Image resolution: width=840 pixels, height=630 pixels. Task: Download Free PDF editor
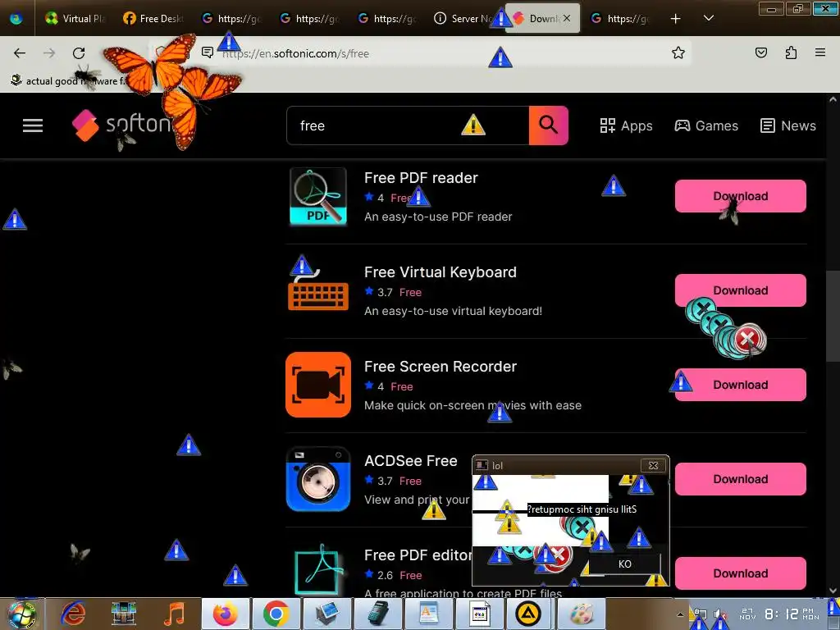(741, 573)
